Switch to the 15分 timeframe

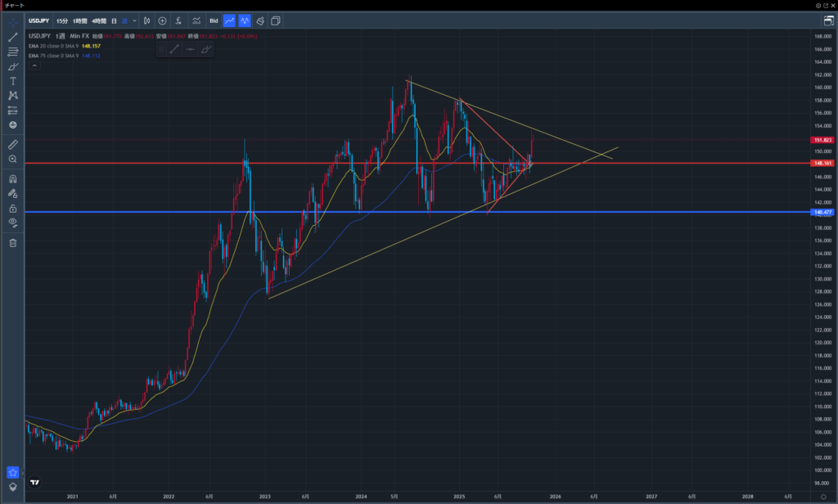click(x=62, y=20)
